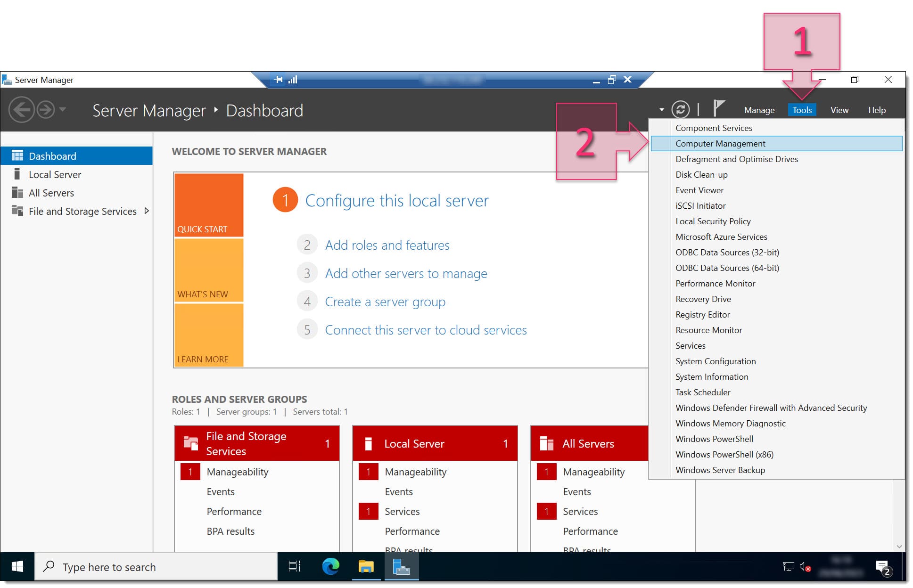The image size is (913, 588).
Task: Click Manage menu in Server Manager toolbar
Action: (759, 110)
